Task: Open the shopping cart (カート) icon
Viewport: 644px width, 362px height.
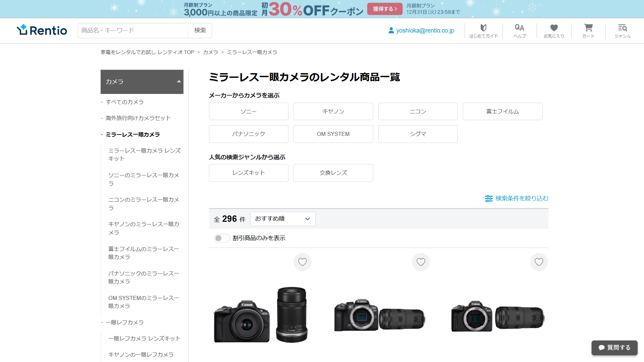Action: pyautogui.click(x=588, y=31)
